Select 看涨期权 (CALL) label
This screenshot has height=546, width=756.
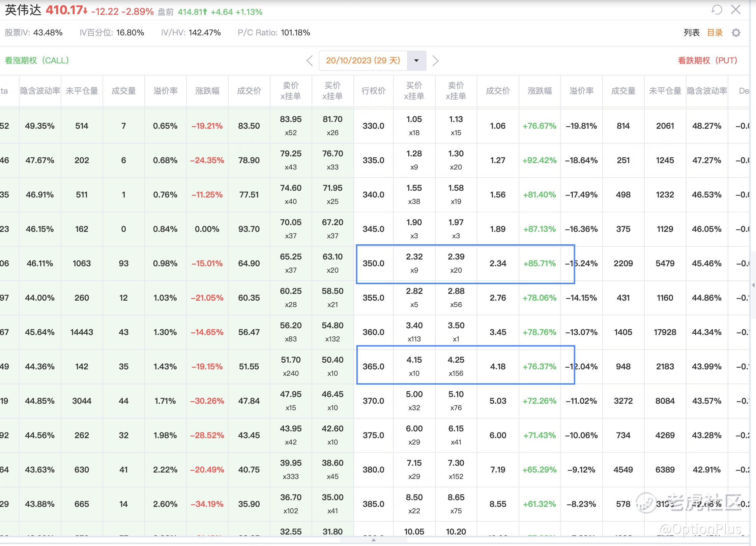[x=37, y=61]
